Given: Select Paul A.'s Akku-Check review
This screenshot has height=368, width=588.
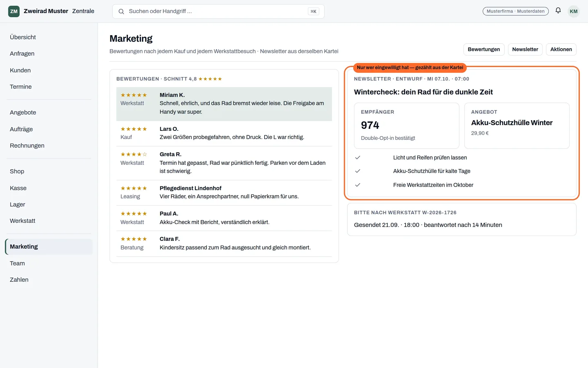Looking at the screenshot, I should point(224,218).
